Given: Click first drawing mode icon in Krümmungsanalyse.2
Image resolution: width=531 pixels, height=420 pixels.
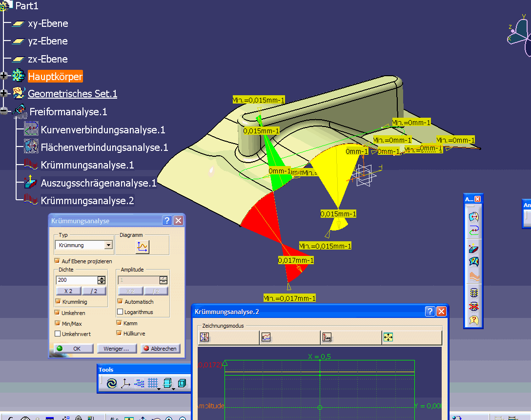Looking at the screenshot, I should 204,337.
